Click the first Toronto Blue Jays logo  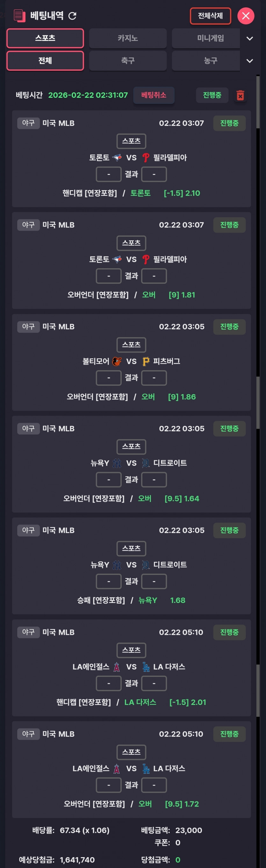[117, 157]
